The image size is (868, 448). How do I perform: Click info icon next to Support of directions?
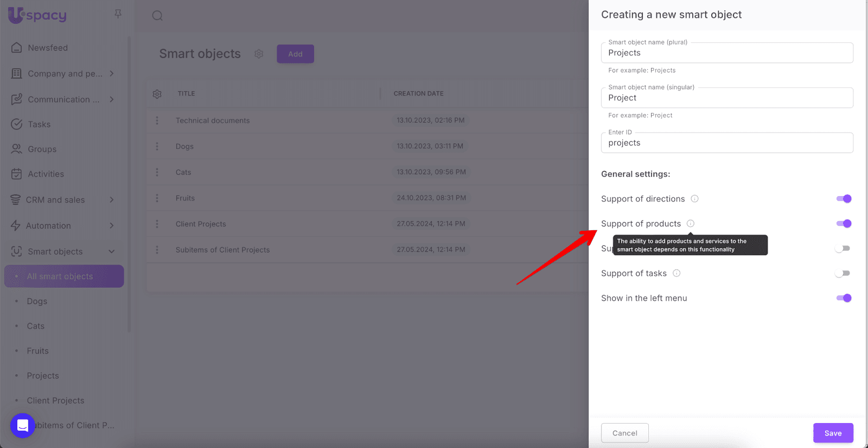click(x=694, y=199)
